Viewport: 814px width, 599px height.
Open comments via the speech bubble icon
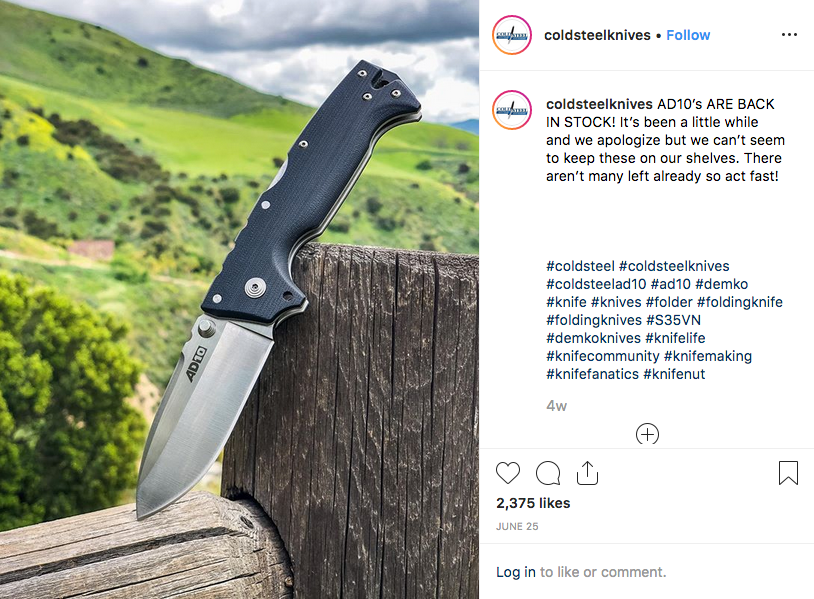(x=548, y=473)
